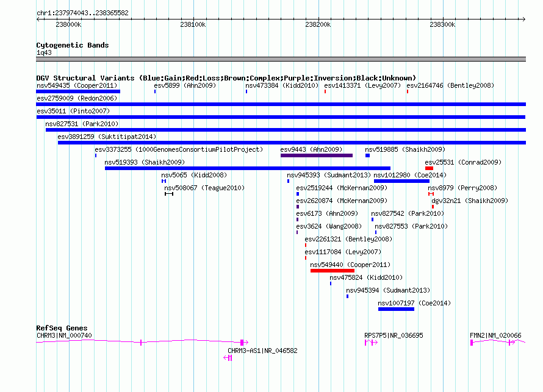Click the nsv827531 (Park2010) gain bar

coord(286,130)
